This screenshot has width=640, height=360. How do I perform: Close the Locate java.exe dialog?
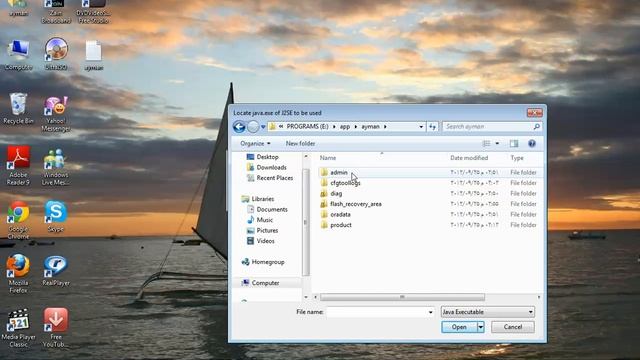click(534, 113)
